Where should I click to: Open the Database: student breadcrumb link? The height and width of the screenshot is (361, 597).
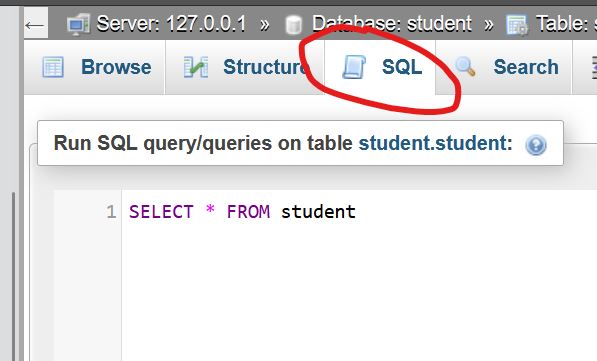pos(392,24)
